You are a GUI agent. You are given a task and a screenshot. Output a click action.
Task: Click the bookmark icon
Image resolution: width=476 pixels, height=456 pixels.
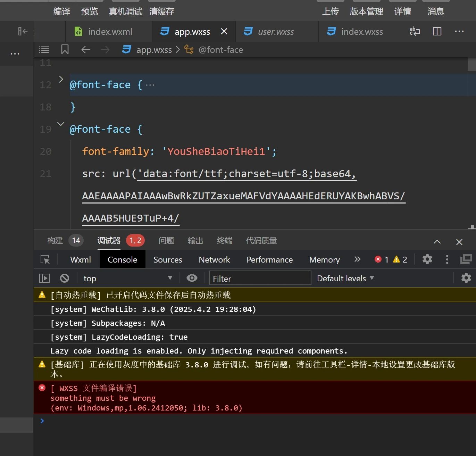click(65, 49)
